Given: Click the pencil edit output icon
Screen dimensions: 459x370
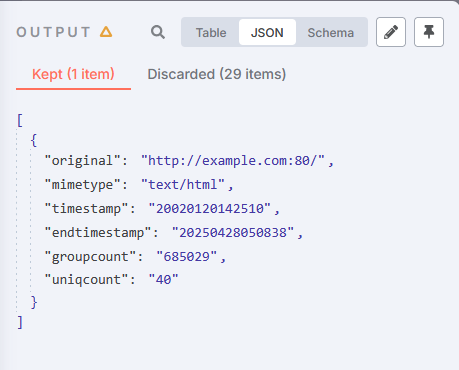Looking at the screenshot, I should click(391, 32).
